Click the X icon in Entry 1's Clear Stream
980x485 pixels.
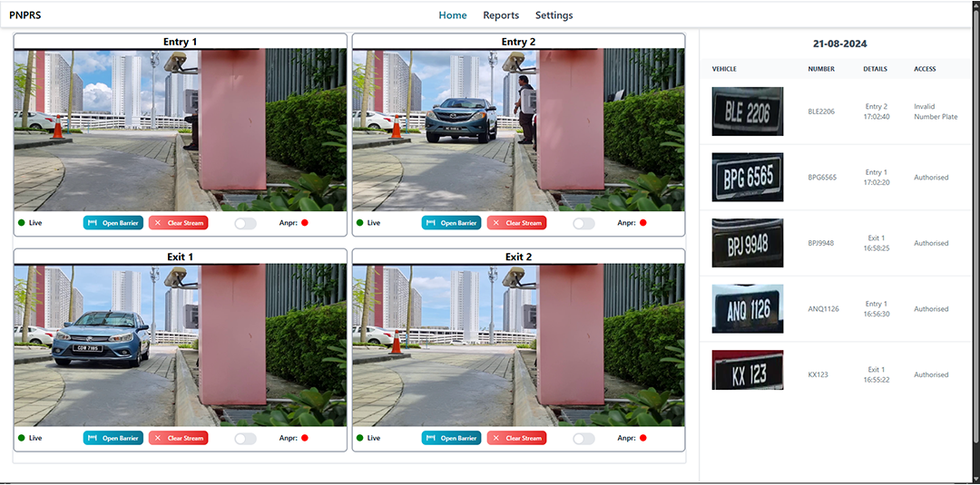click(157, 223)
